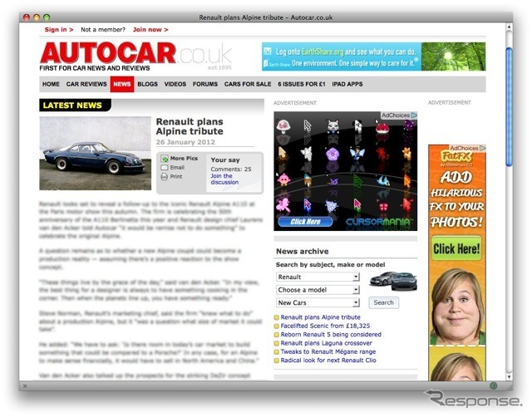
Task: Open the Choose a model dropdown
Action: tap(318, 290)
